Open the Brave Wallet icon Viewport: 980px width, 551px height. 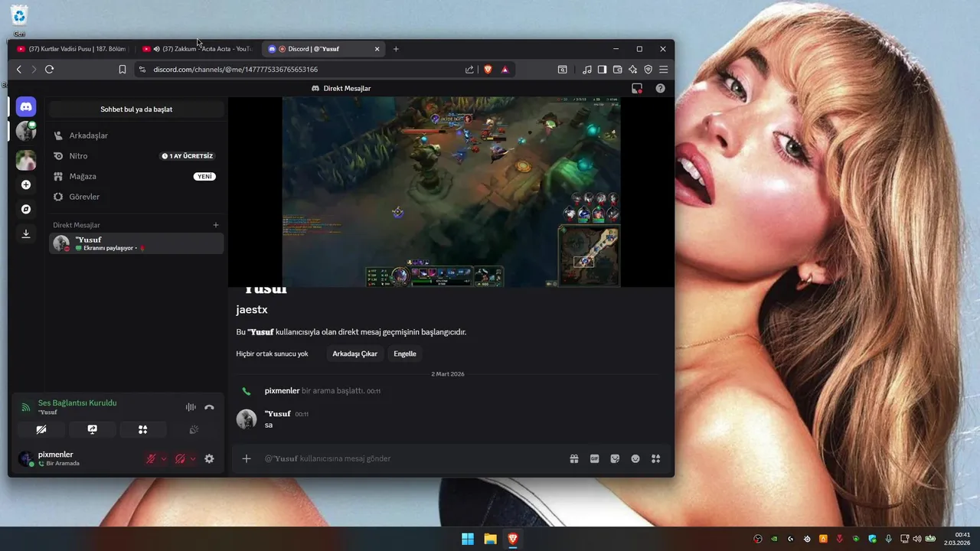tap(618, 69)
